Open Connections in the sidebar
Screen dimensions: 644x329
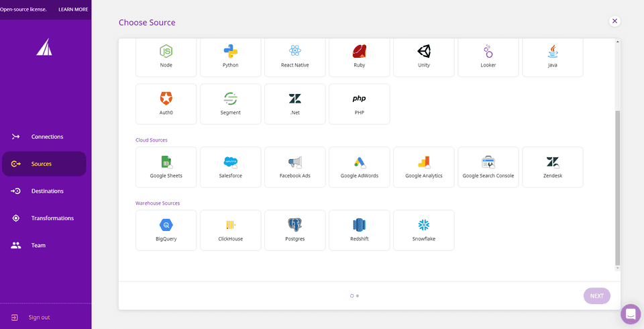pyautogui.click(x=44, y=136)
